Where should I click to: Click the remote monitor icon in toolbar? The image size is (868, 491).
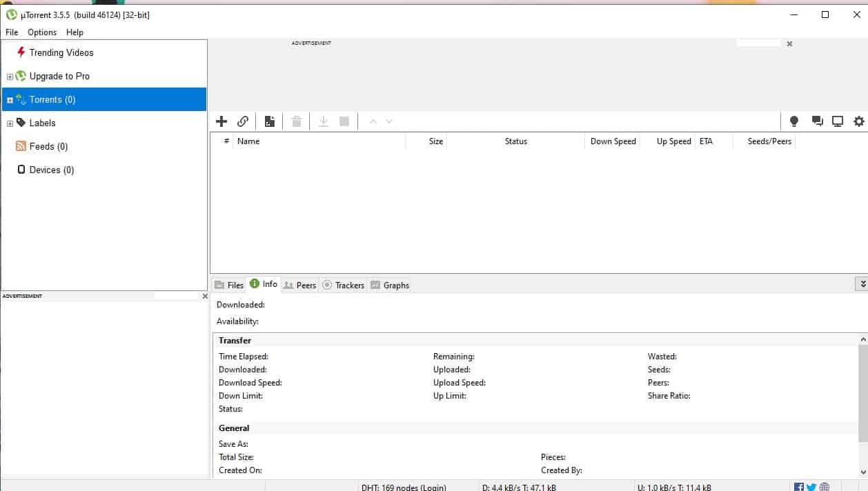(838, 121)
